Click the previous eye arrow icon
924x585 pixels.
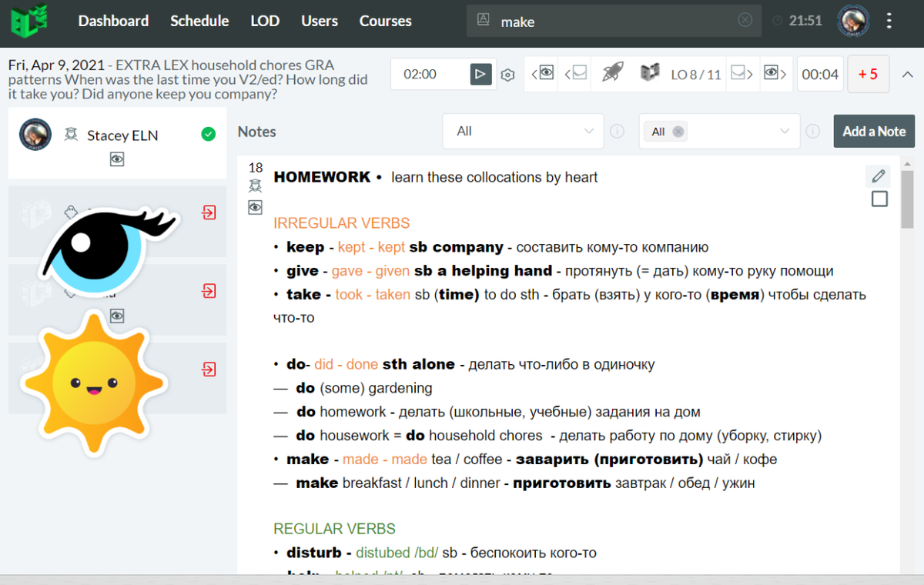tap(544, 73)
